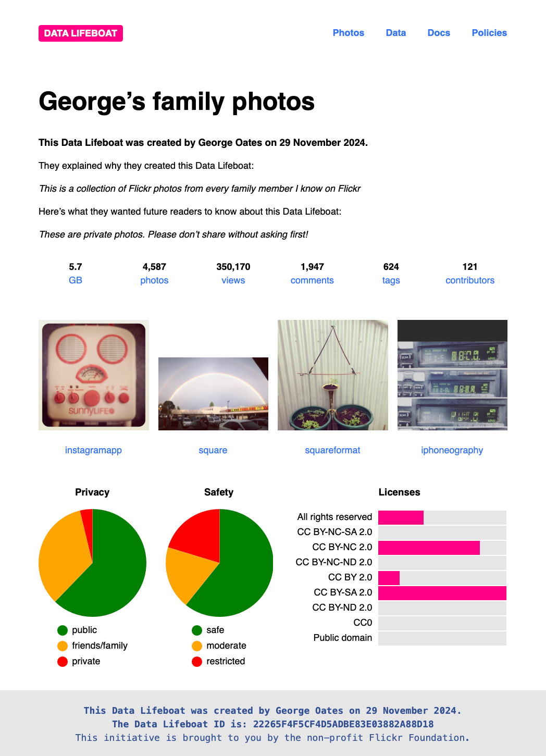The width and height of the screenshot is (546, 756).
Task: Open the photos count link
Action: 154,280
